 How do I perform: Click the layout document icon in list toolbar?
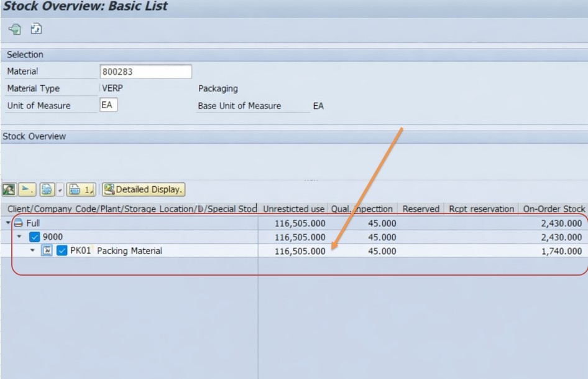46,189
